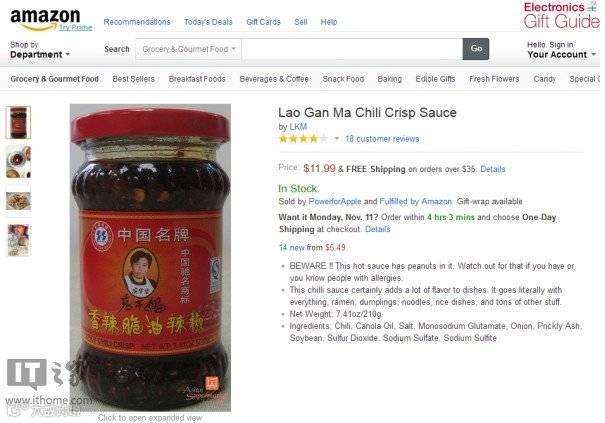Open the Today's Deals menu item

click(x=208, y=22)
